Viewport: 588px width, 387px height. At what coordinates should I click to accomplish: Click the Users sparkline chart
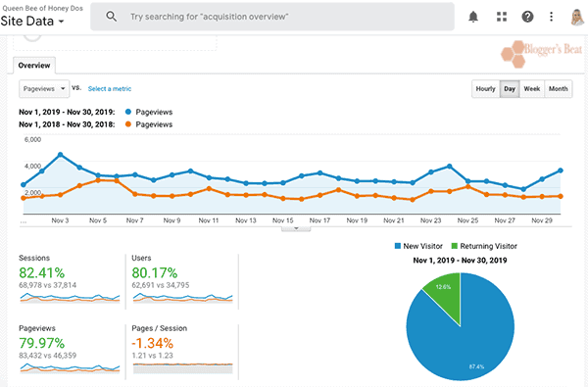(182, 298)
